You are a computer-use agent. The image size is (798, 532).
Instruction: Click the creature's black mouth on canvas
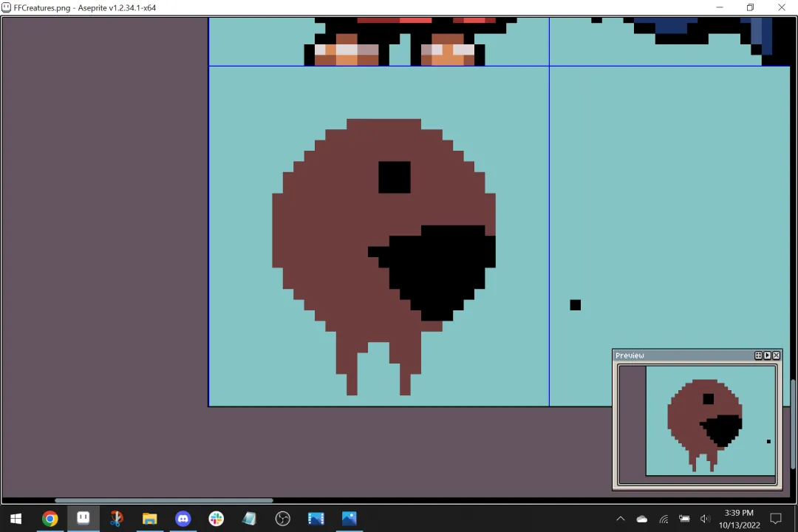[437, 268]
